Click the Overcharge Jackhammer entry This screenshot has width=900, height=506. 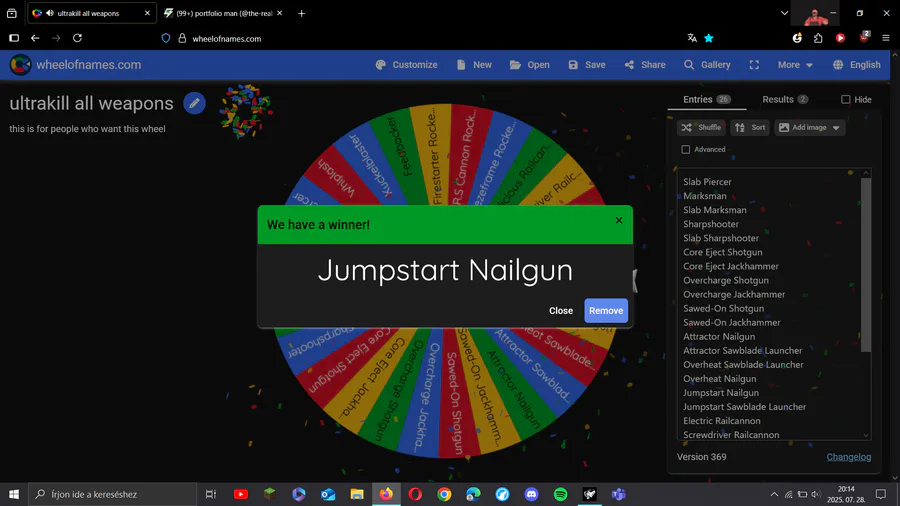734,294
